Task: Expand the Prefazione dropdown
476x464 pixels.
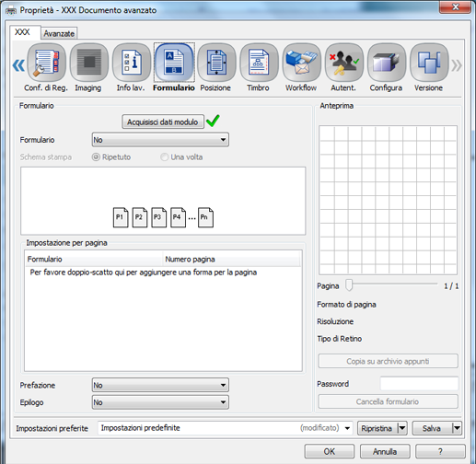Action: (160, 385)
